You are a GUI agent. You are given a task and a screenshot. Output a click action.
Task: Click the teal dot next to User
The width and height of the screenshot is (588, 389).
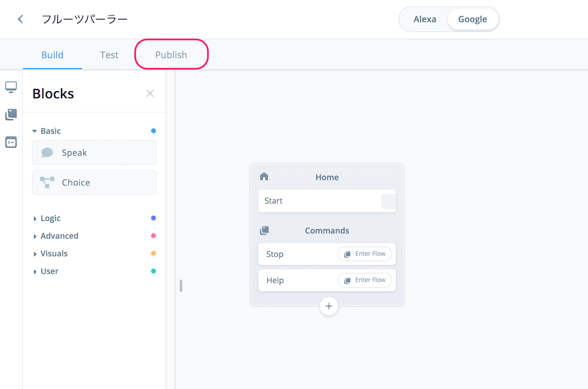pos(153,271)
